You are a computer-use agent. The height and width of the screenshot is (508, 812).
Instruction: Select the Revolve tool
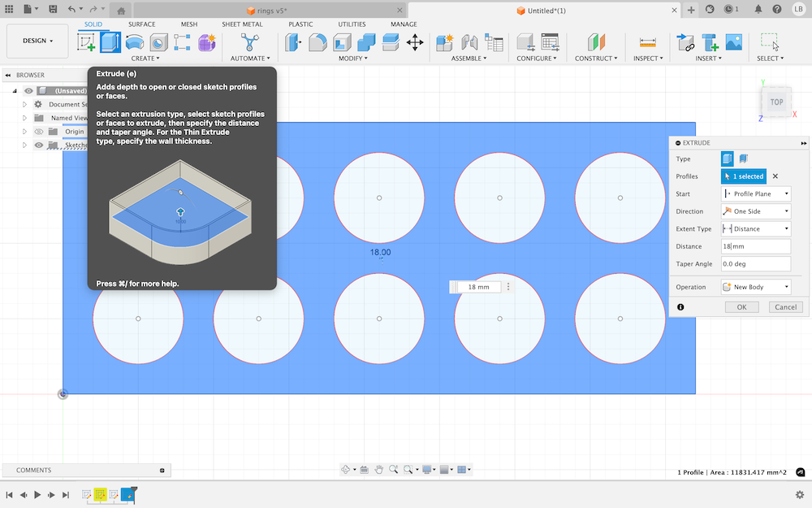pos(135,42)
